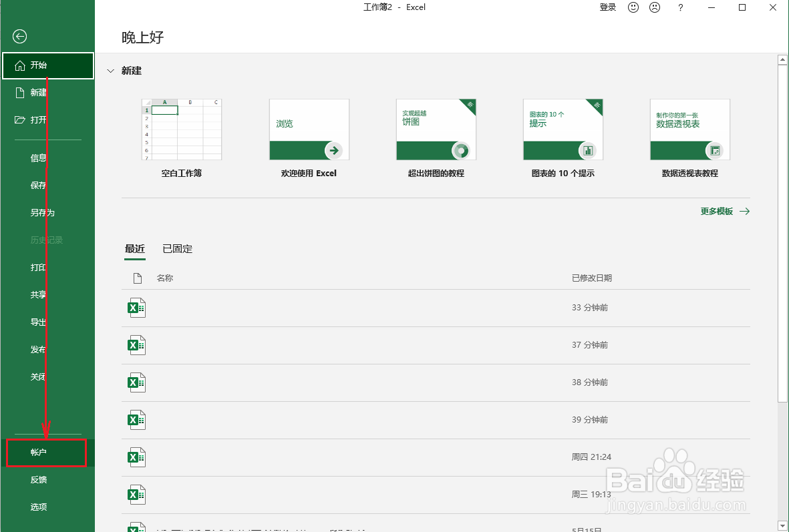
Task: Click the smiley face feedback icon
Action: tap(633, 7)
